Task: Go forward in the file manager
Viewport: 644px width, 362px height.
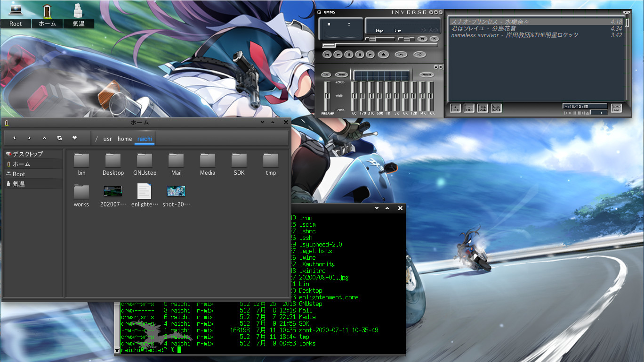Action: pos(29,138)
